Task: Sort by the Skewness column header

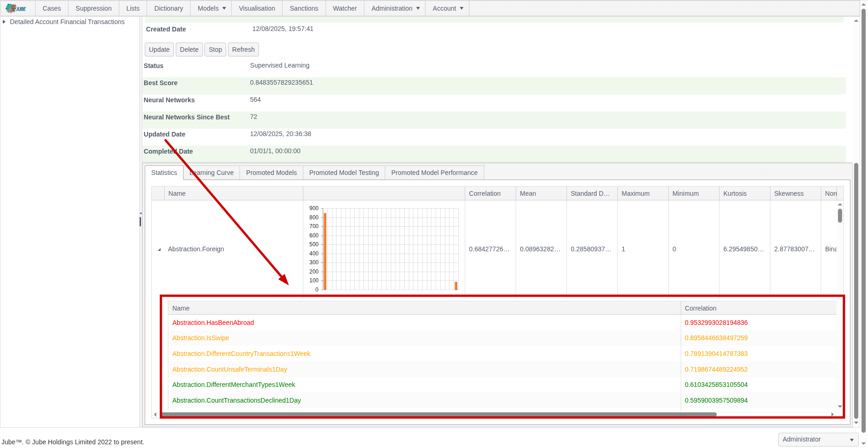Action: pyautogui.click(x=795, y=193)
